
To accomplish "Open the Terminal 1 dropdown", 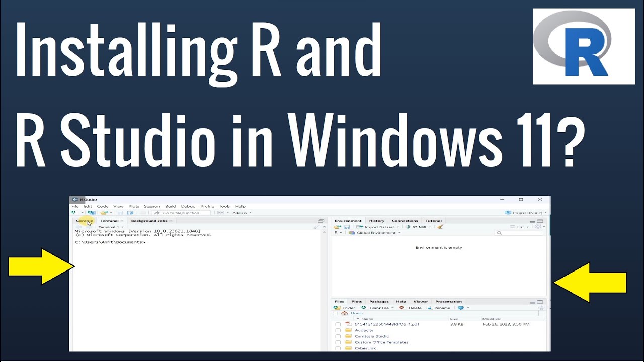I will coord(111,227).
